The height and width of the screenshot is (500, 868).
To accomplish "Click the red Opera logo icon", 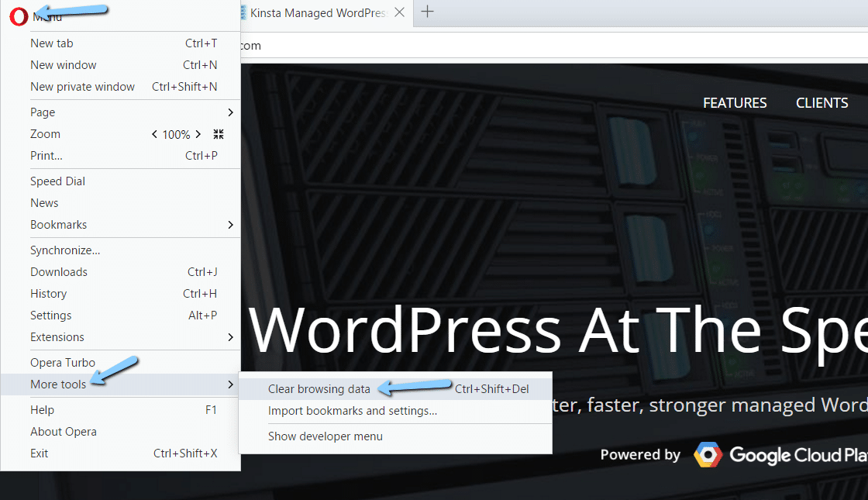I will [19, 16].
